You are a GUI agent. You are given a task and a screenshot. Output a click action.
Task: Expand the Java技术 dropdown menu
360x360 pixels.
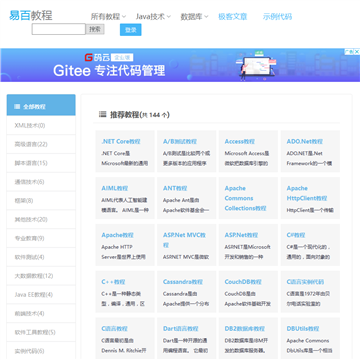(x=153, y=16)
